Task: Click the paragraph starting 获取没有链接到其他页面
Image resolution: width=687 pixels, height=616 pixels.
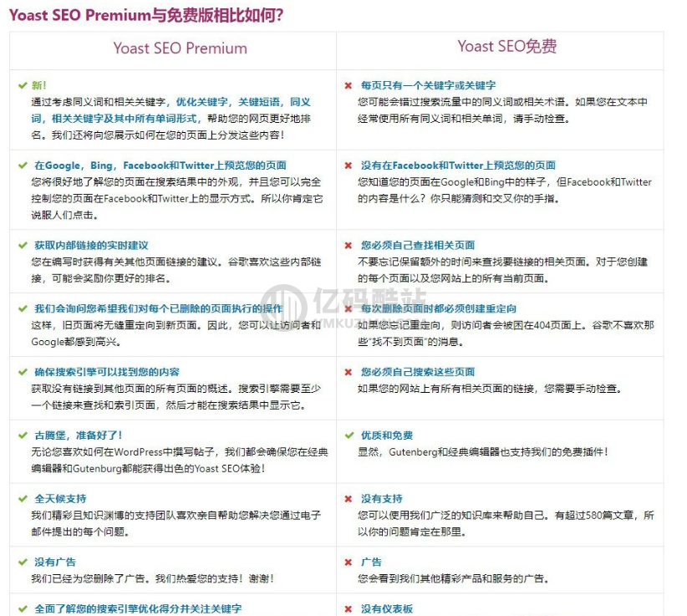Action: [x=176, y=396]
